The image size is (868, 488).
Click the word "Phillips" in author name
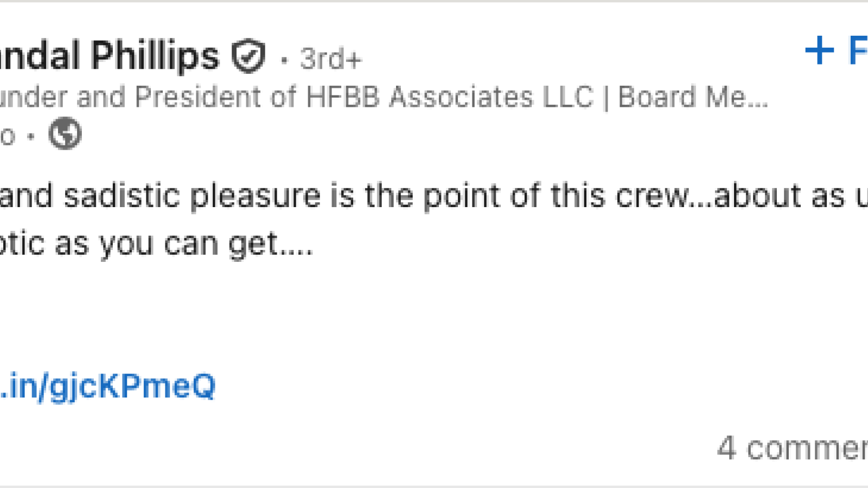155,56
